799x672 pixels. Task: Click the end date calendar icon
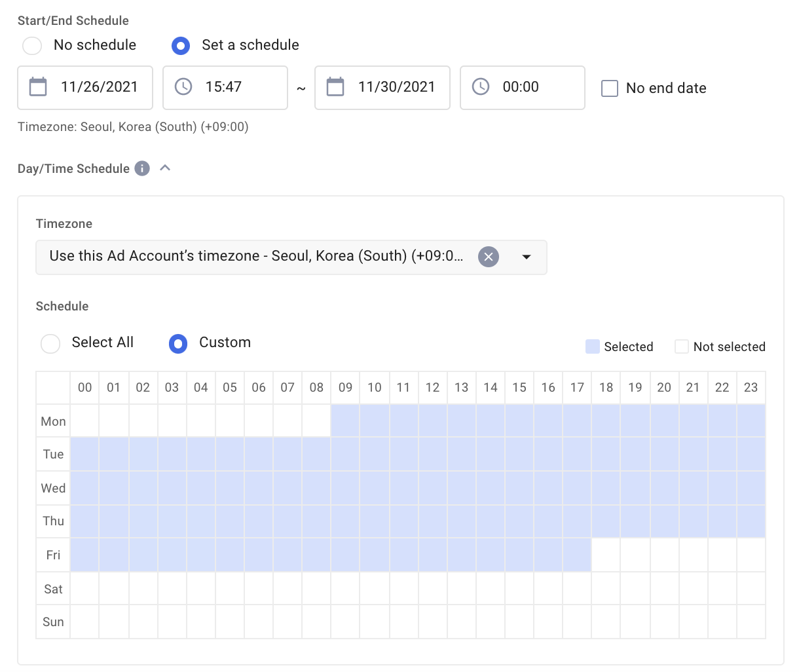coord(335,87)
